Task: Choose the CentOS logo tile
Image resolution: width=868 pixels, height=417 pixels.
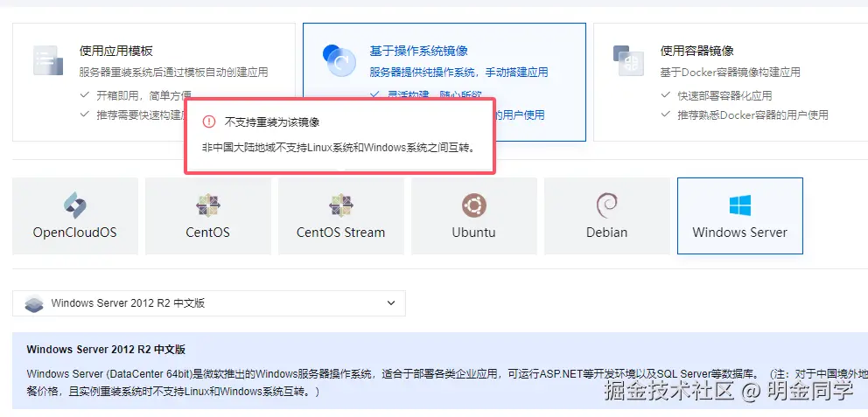Action: (x=208, y=205)
